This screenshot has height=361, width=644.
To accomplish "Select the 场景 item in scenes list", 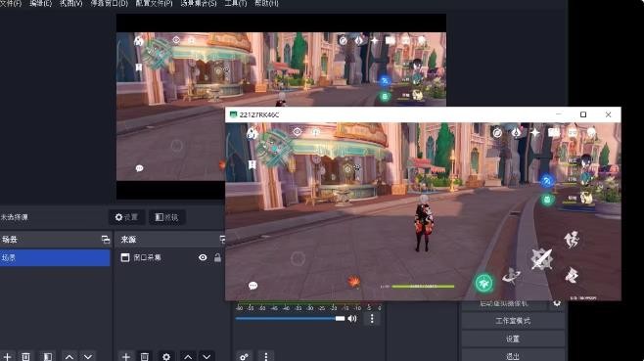I will click(55, 257).
